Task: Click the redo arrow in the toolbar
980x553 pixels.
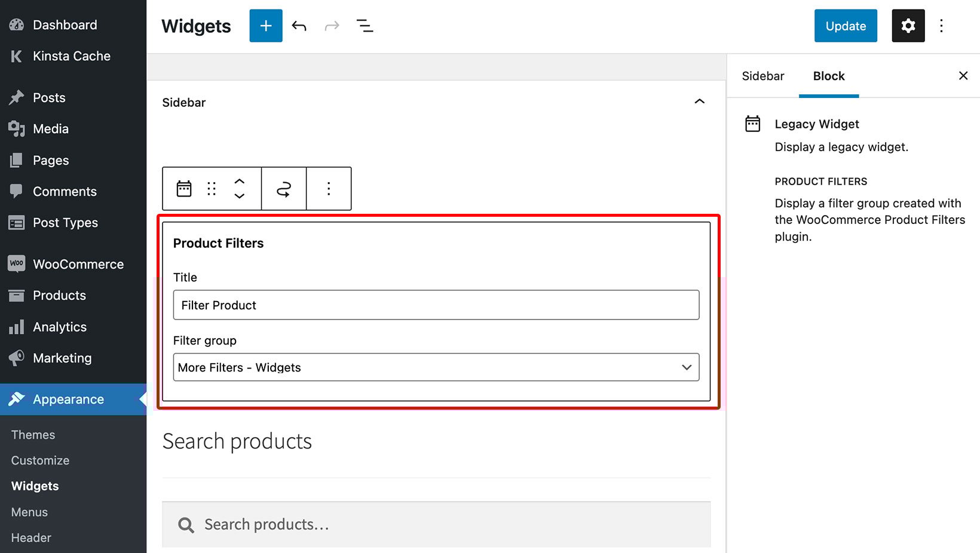Action: (332, 26)
